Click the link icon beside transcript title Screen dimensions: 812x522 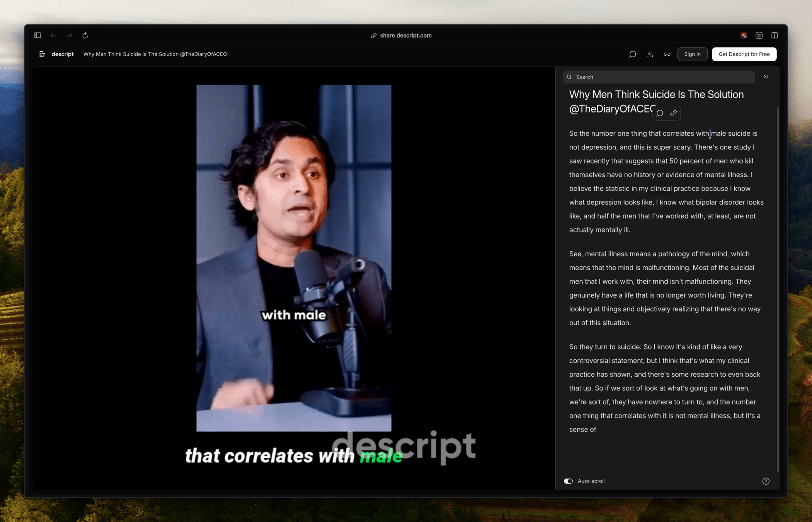coord(674,113)
